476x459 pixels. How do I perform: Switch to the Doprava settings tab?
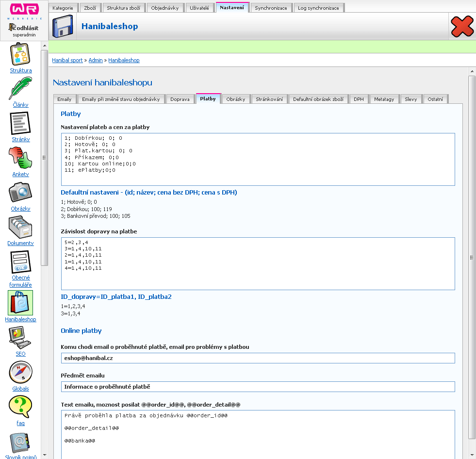click(180, 99)
